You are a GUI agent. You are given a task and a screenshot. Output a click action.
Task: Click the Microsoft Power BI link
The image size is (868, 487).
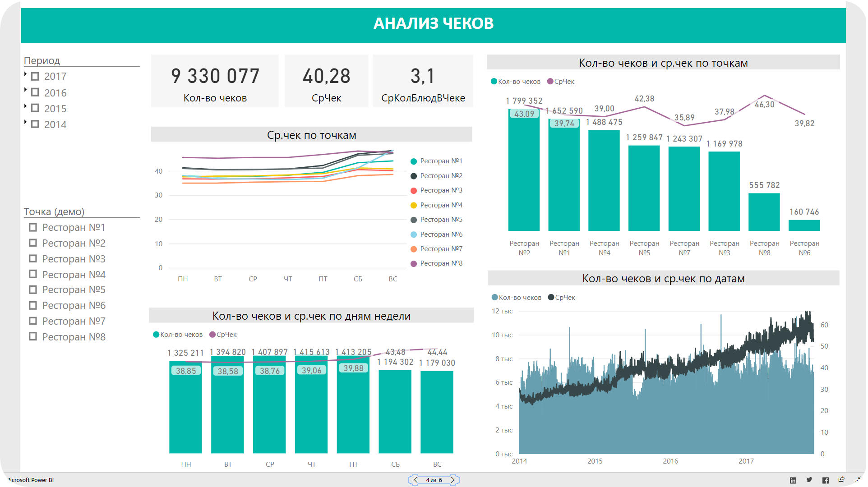(31, 480)
